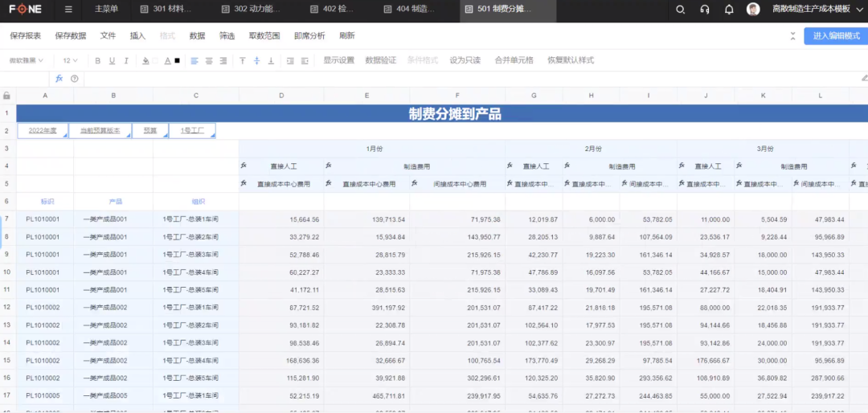
Task: Click the cell 1号工厂-总装3车间 in row 9
Action: tap(196, 255)
